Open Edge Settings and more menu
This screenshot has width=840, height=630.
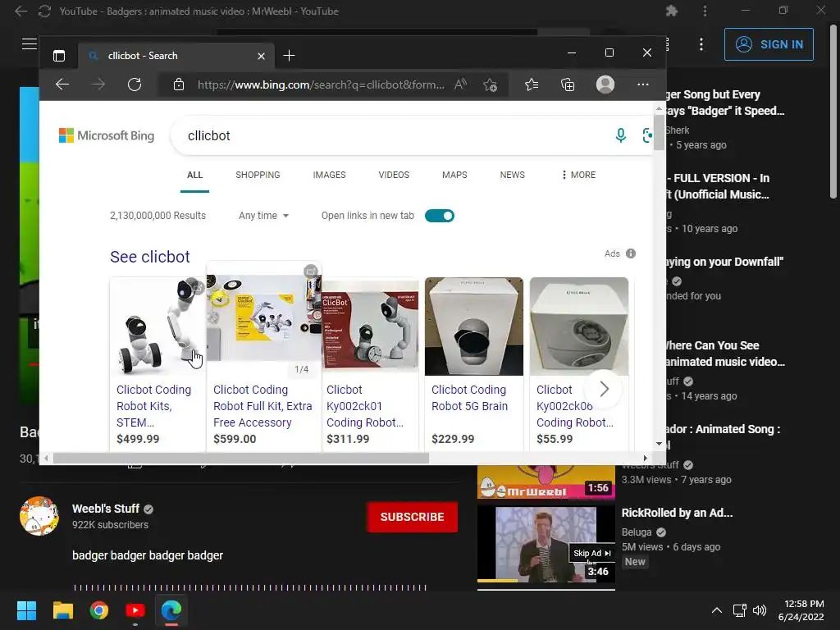point(643,84)
